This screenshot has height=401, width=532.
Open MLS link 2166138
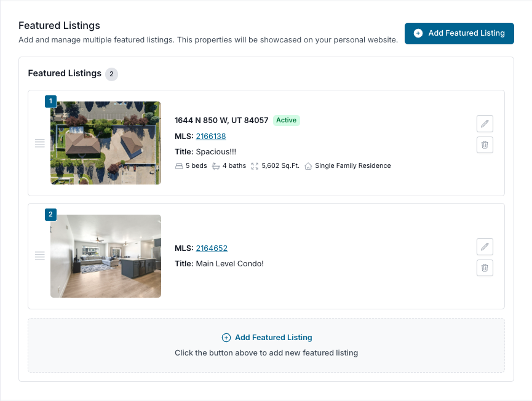211,137
